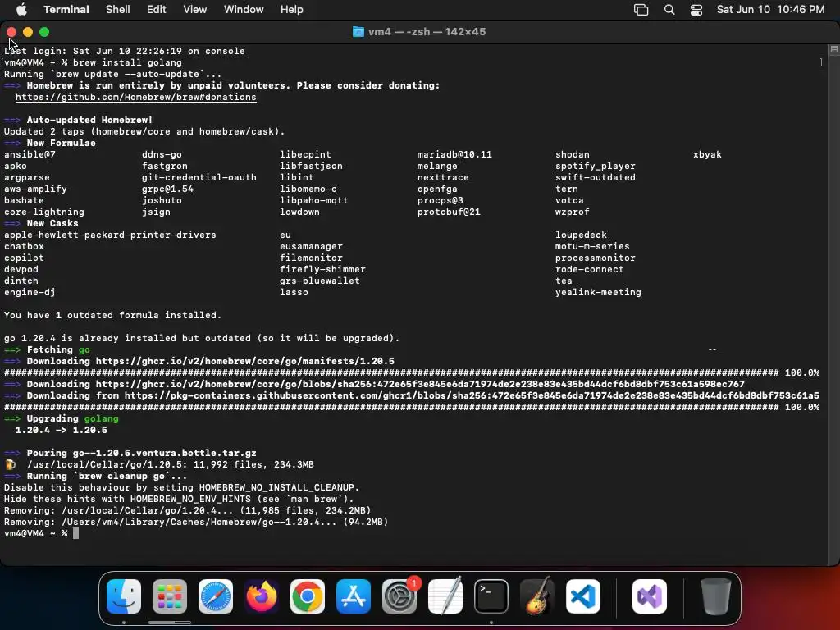Viewport: 840px width, 630px height.
Task: Click the 'HOMEBREW_NO_INSTALL_CLEANUP' hint line
Action: click(181, 487)
